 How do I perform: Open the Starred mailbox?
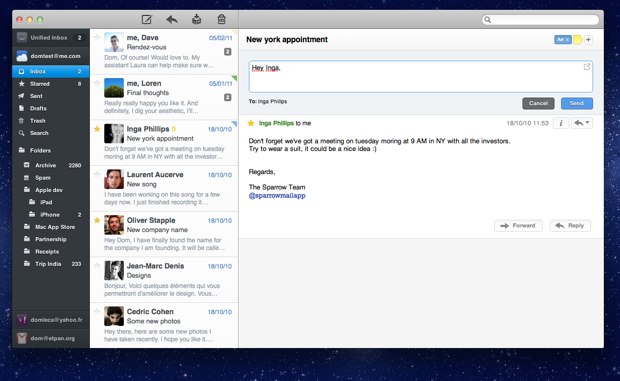(51, 84)
